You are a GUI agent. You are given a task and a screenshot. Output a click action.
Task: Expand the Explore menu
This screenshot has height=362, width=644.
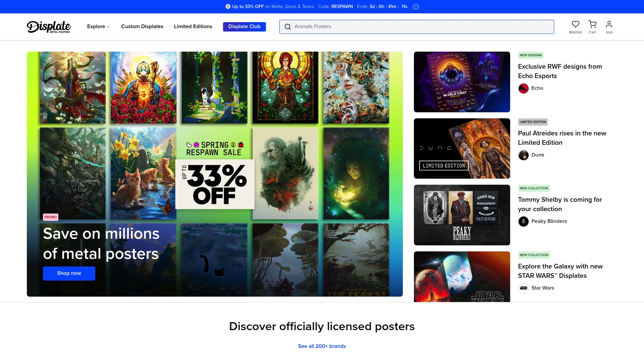(x=98, y=26)
